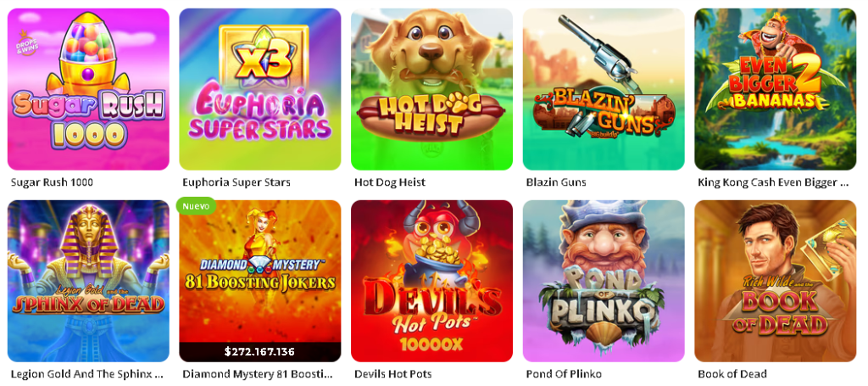Open the Sugar Rush 1000 game thumbnail
This screenshot has height=386, width=868.
88,89
